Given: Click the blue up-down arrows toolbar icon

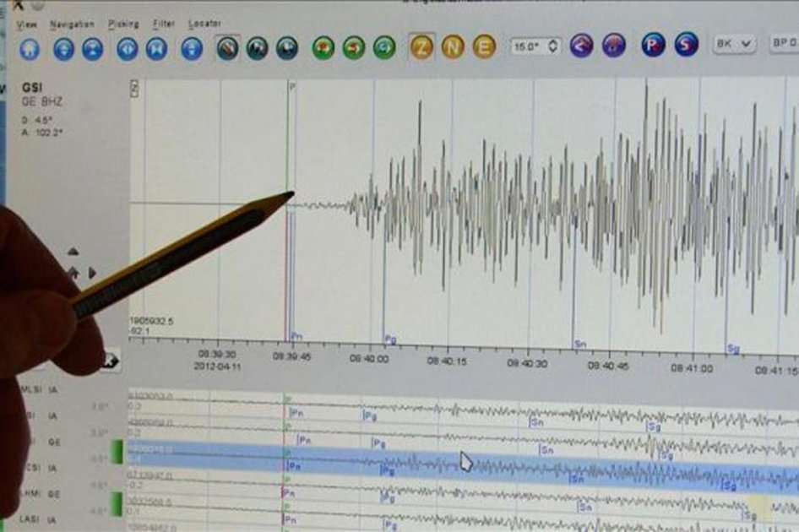Looking at the screenshot, I should 63,50.
